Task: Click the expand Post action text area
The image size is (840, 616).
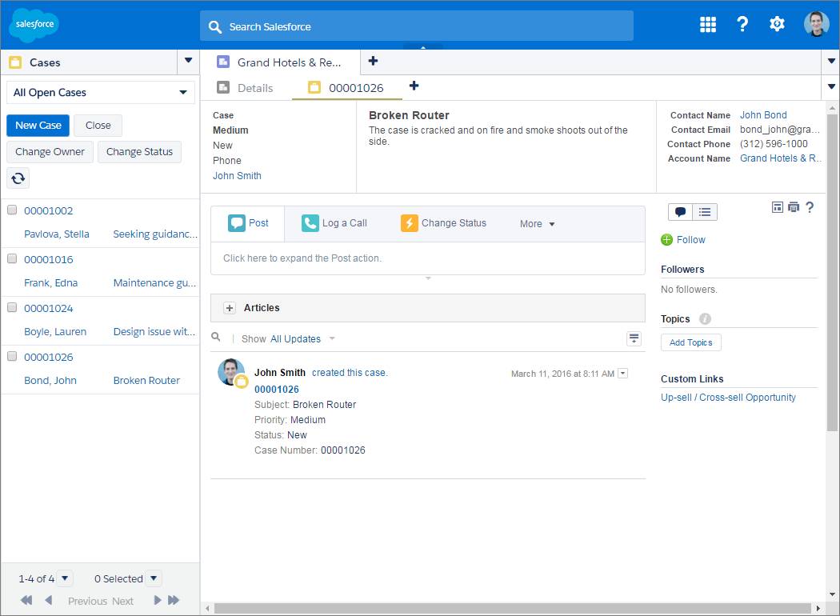Action: (427, 258)
